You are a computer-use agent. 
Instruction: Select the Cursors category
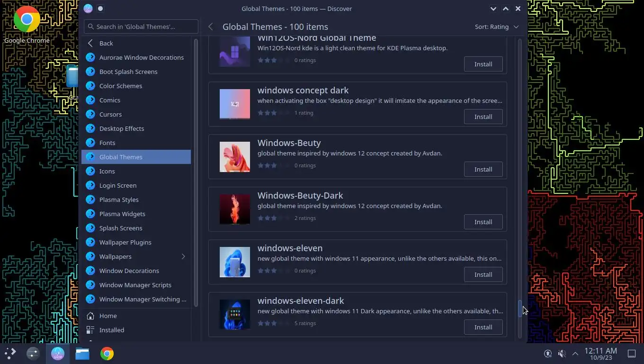[x=136, y=114]
